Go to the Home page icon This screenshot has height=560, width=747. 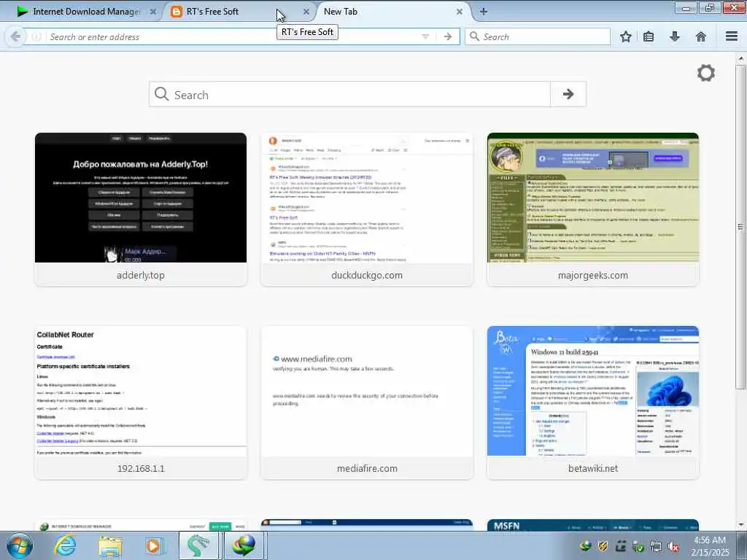[x=701, y=36]
